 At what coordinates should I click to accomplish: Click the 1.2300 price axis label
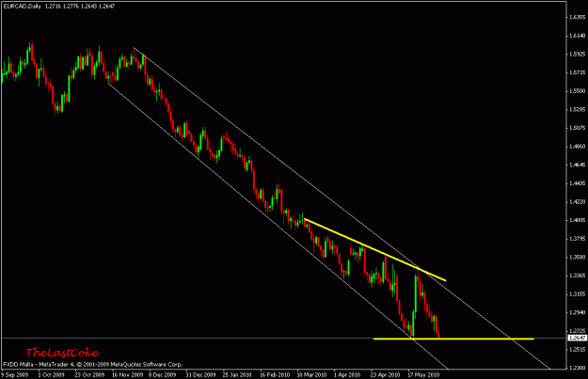point(577,368)
